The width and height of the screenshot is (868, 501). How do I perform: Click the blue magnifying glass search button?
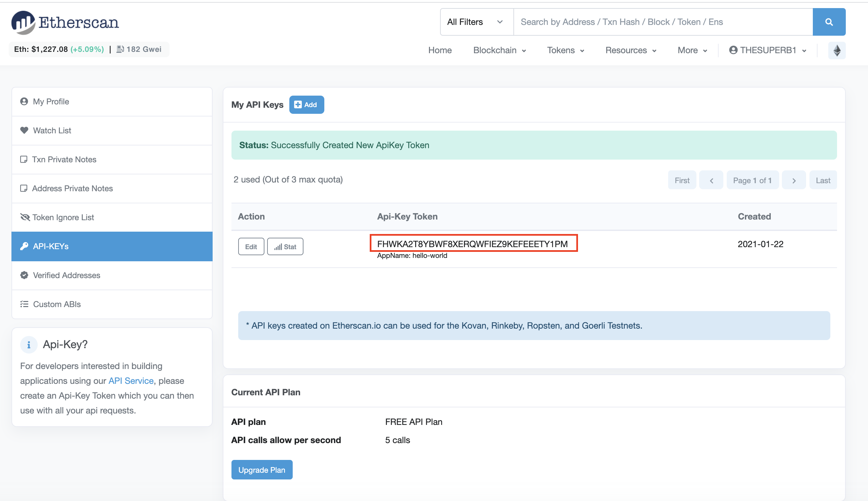click(x=828, y=22)
